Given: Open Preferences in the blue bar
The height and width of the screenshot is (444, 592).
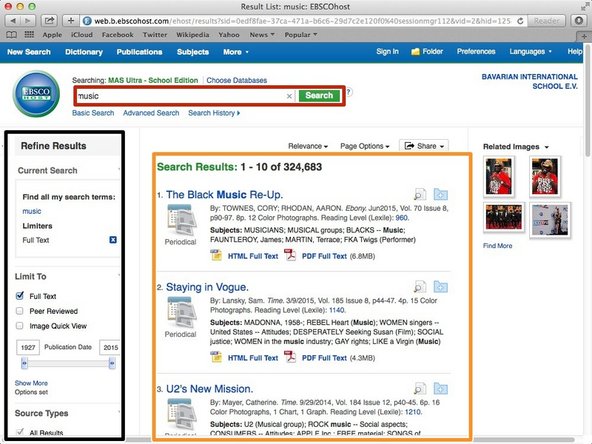Looking at the screenshot, I should [x=476, y=51].
